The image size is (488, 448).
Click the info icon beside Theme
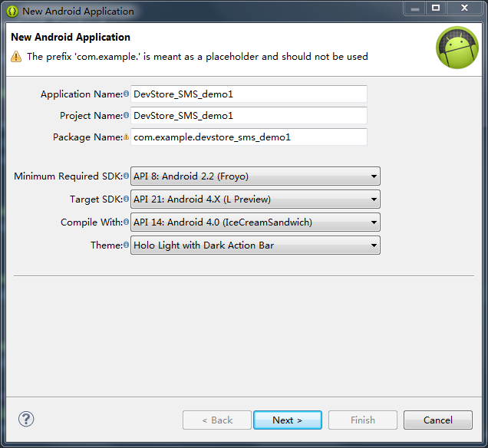click(127, 245)
